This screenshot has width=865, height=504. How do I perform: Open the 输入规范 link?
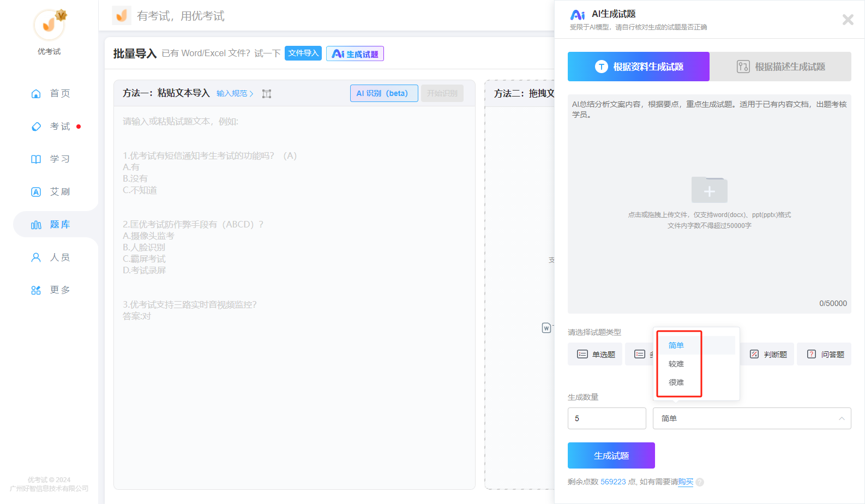235,94
